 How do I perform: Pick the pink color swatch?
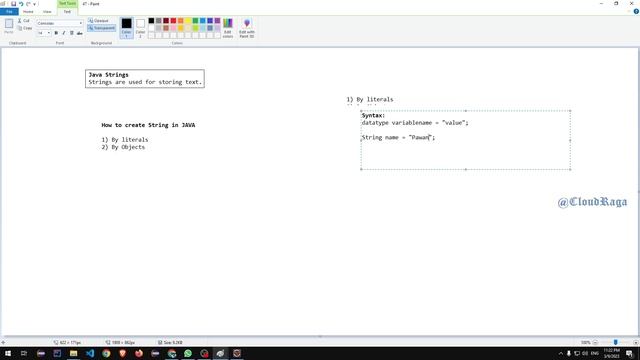click(x=173, y=28)
